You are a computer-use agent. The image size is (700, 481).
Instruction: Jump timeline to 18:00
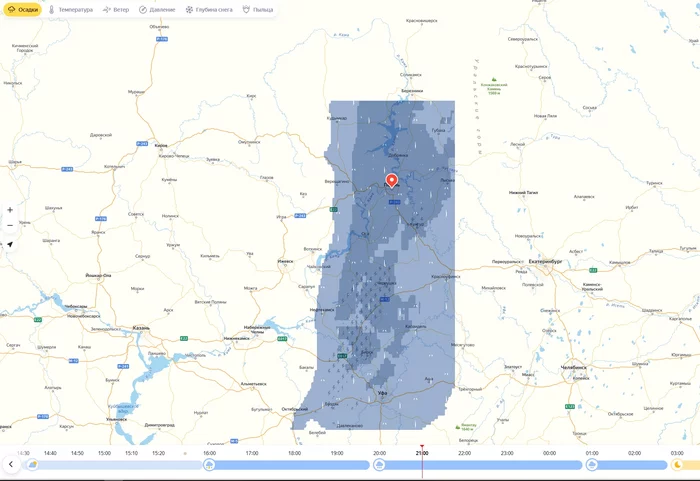tap(294, 453)
